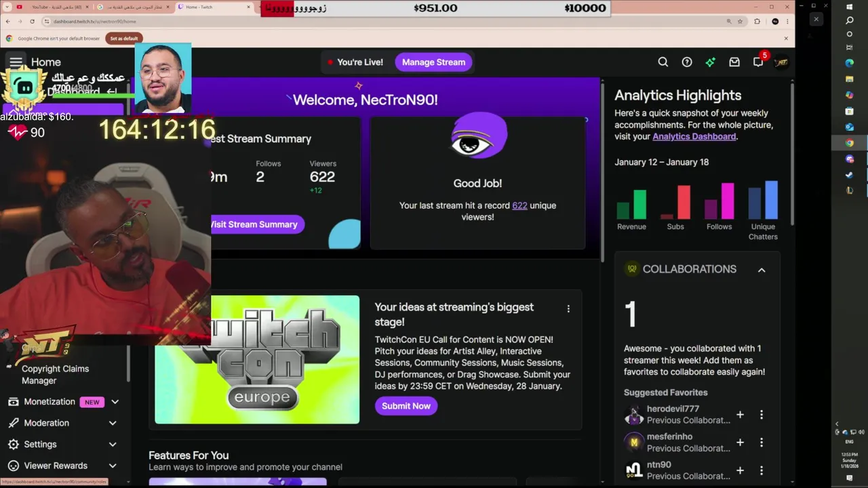This screenshot has width=868, height=488.
Task: Click herodevil777 avatar thumbnail
Action: (633, 415)
